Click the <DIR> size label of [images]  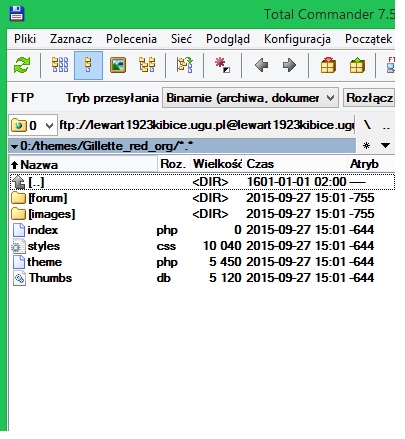click(x=210, y=214)
